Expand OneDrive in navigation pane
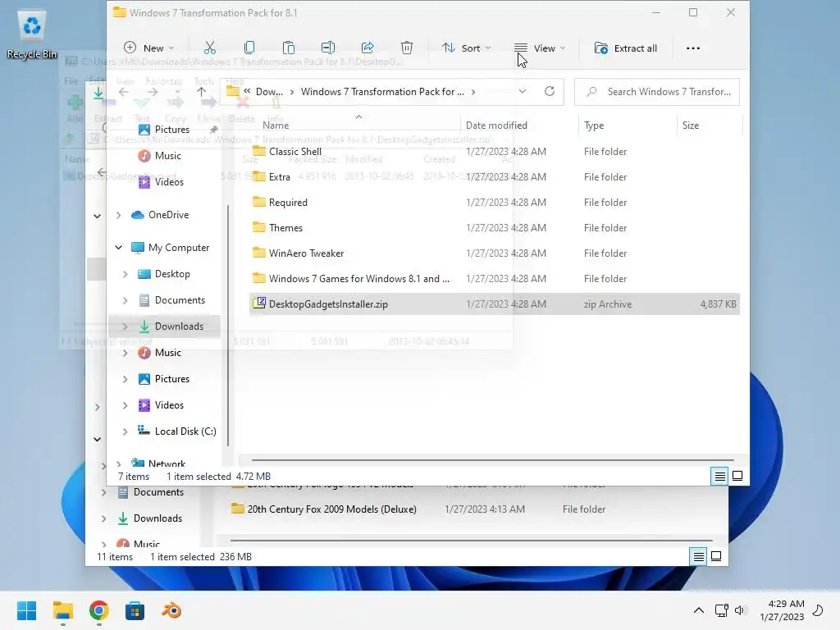This screenshot has width=840, height=630. pyautogui.click(x=118, y=215)
